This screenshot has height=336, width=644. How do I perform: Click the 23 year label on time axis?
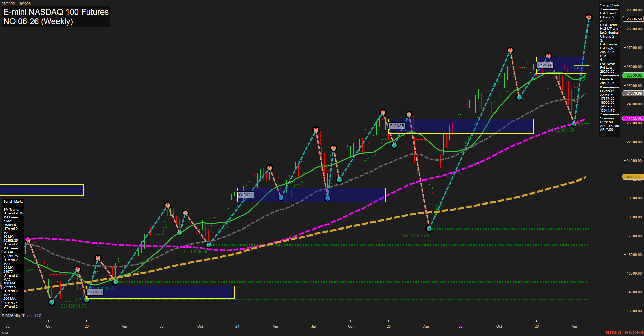87,327
